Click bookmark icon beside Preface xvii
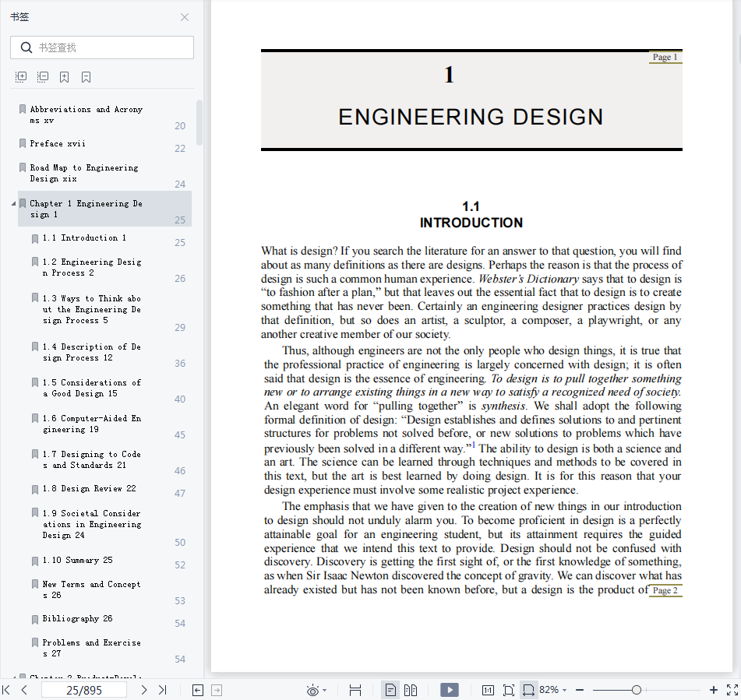The width and height of the screenshot is (741, 700). click(x=23, y=143)
